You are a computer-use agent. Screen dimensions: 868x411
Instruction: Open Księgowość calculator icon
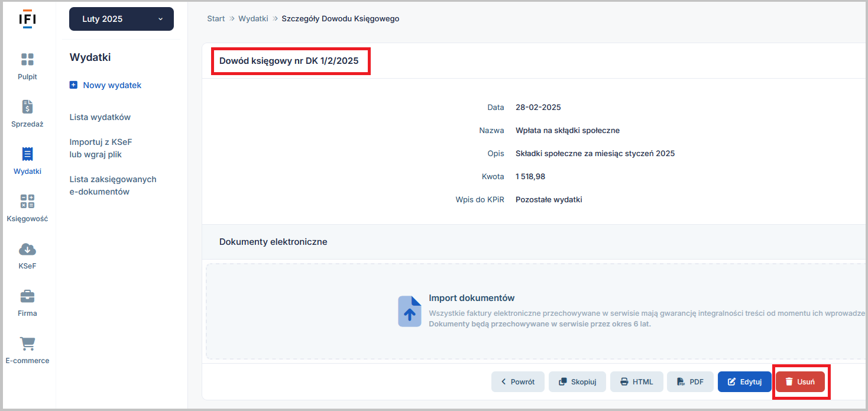click(27, 202)
